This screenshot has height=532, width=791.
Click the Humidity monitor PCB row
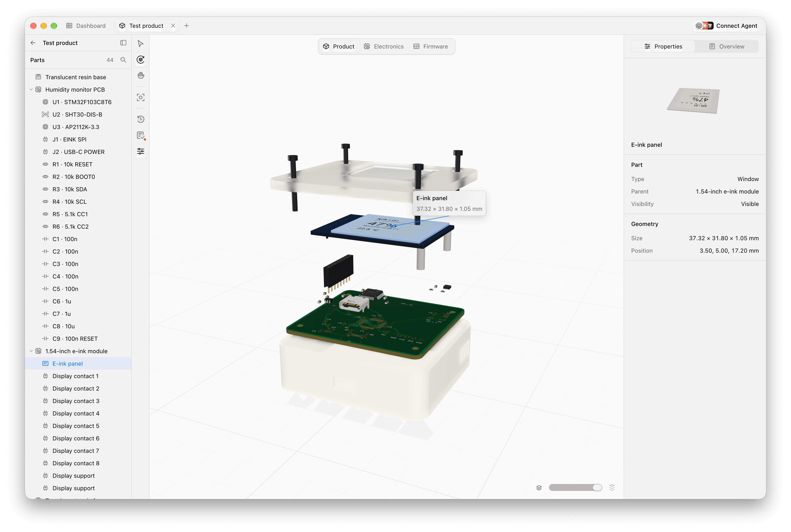tap(78, 90)
